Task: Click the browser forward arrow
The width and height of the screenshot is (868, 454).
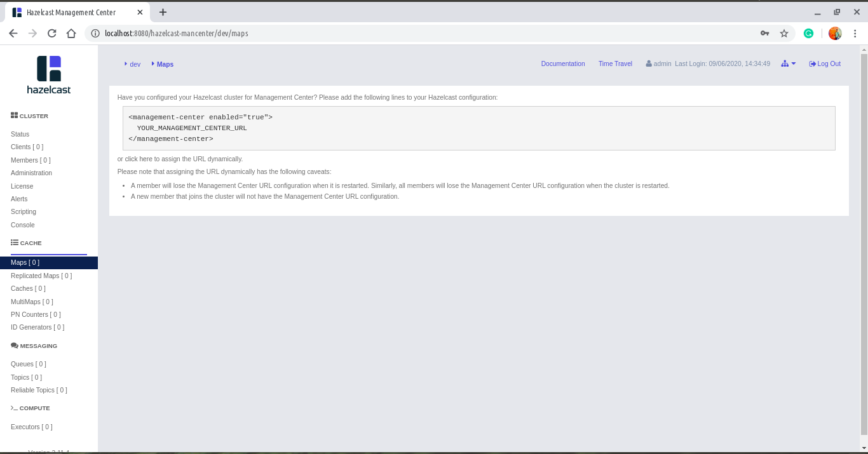Action: coord(32,33)
